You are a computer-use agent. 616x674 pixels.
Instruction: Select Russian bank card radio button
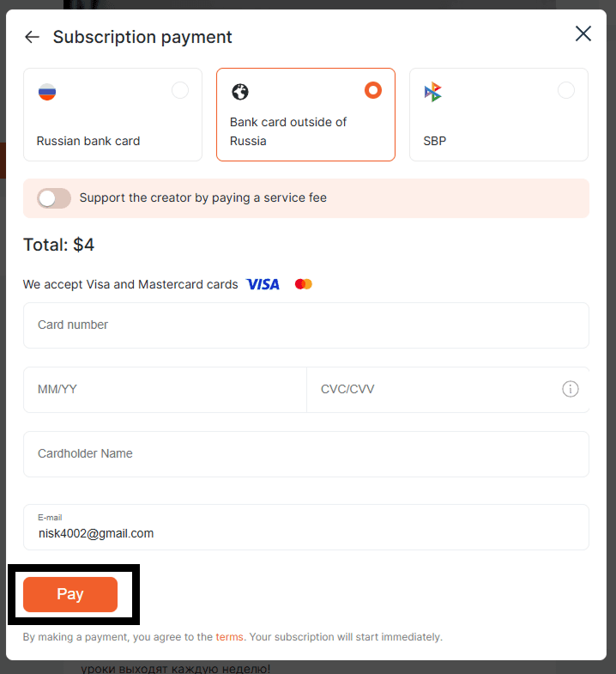[x=180, y=90]
